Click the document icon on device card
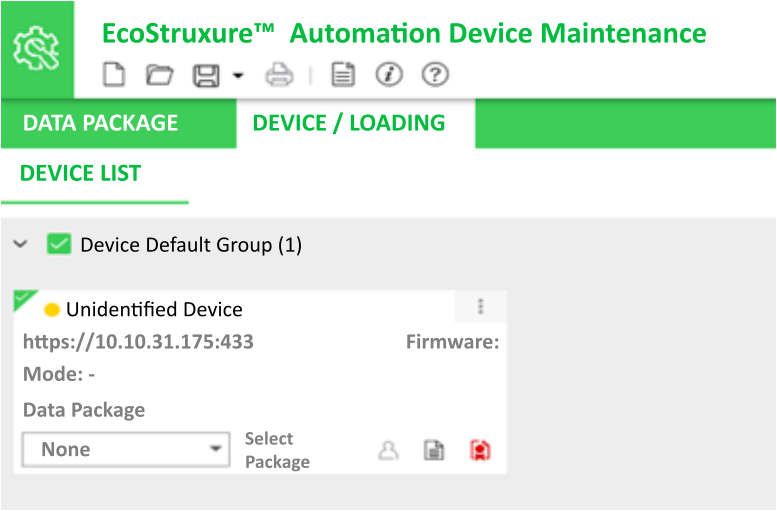Viewport: 777px width, 511px height. [x=434, y=451]
